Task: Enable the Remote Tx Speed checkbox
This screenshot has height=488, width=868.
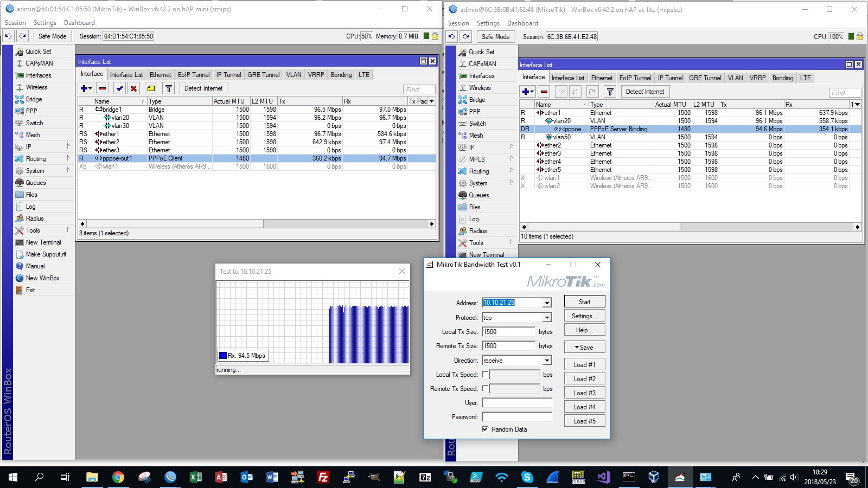Action: tap(485, 389)
